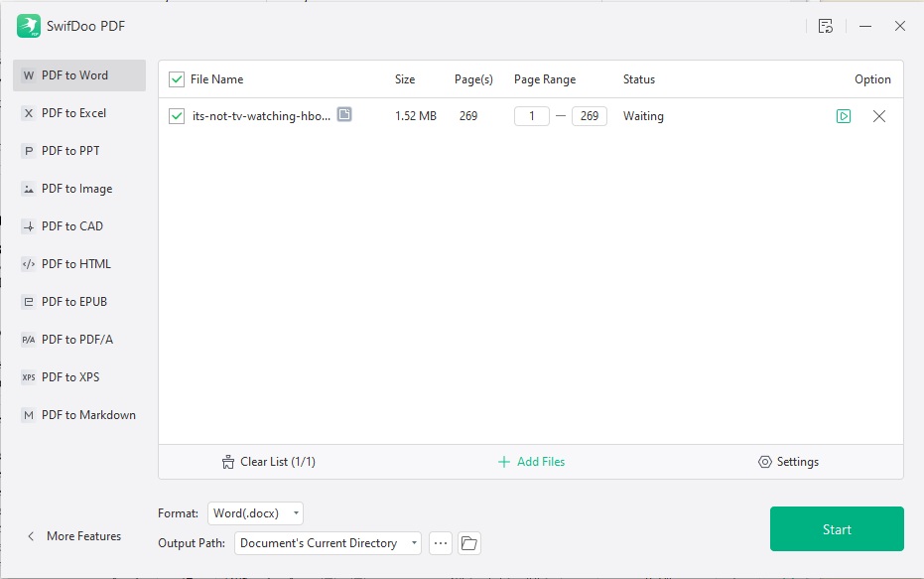Click the end page field showing 269
This screenshot has height=579, width=924.
[x=590, y=116]
